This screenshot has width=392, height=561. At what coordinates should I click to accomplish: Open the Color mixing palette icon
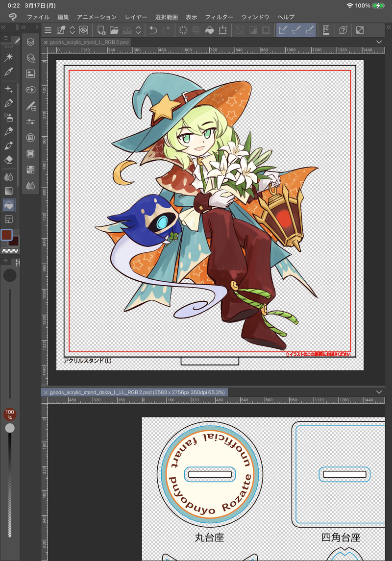click(30, 186)
